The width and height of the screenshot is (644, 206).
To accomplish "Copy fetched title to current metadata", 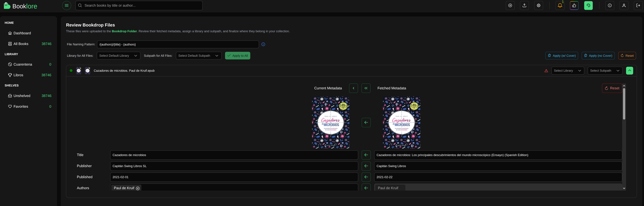I will pos(366,155).
